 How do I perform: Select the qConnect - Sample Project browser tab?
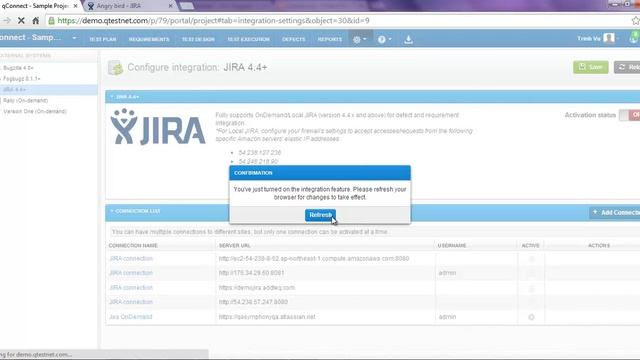(36, 6)
